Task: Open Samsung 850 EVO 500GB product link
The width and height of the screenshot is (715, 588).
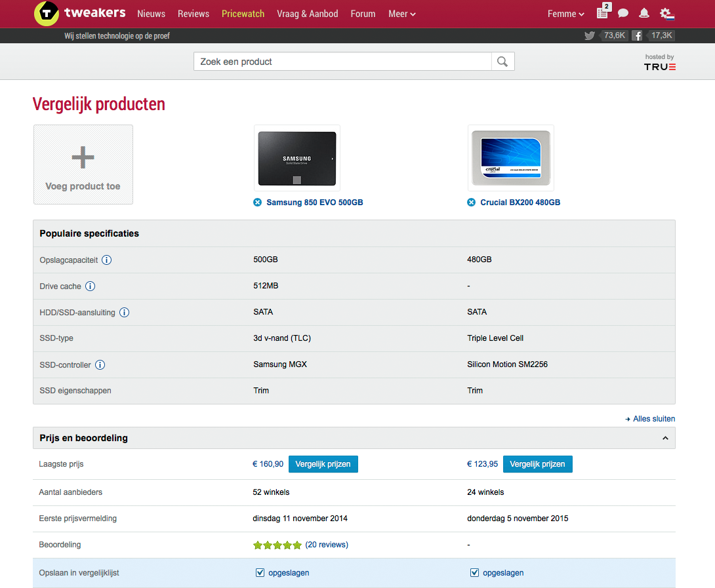Action: click(x=315, y=203)
